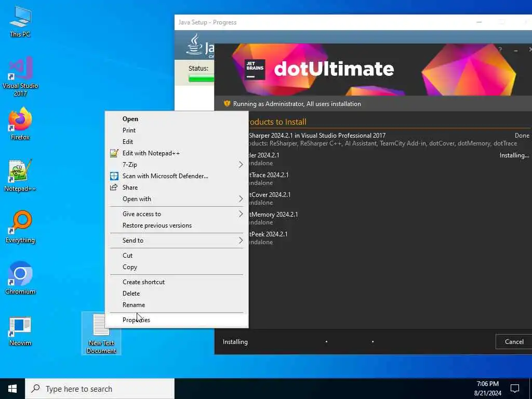Viewport: 532px width, 399px height.
Task: Click the Java Setup green progress bar
Action: tap(201, 79)
